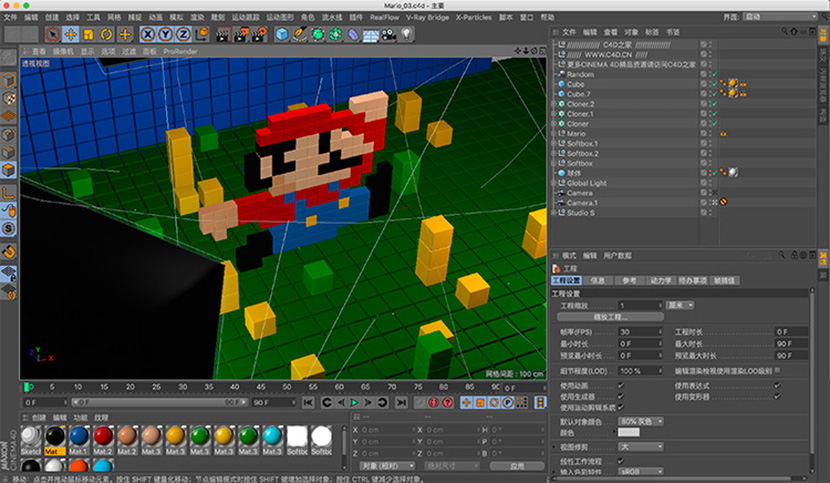Uncheck 使用表达式 checkbox

pos(777,385)
